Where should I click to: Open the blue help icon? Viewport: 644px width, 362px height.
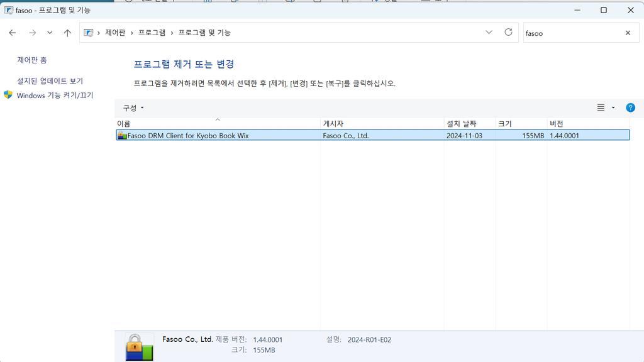(x=630, y=107)
